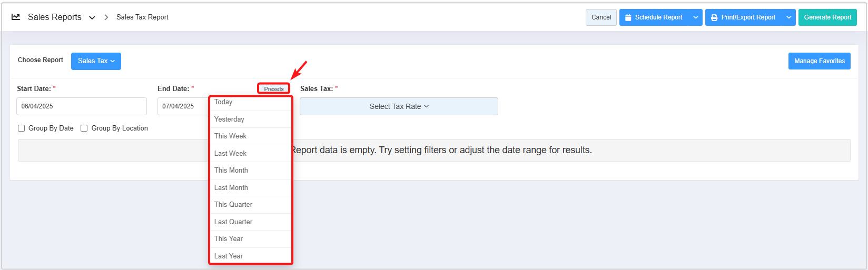The width and height of the screenshot is (868, 270).
Task: Click the End Date input field
Action: (183, 106)
